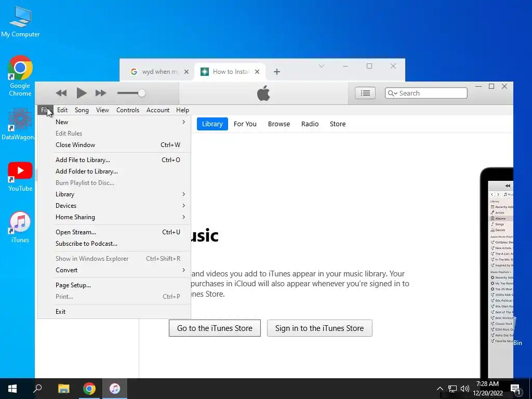532x399 pixels.
Task: Switch to the 'How to Instal' Chrome tab
Action: click(229, 72)
